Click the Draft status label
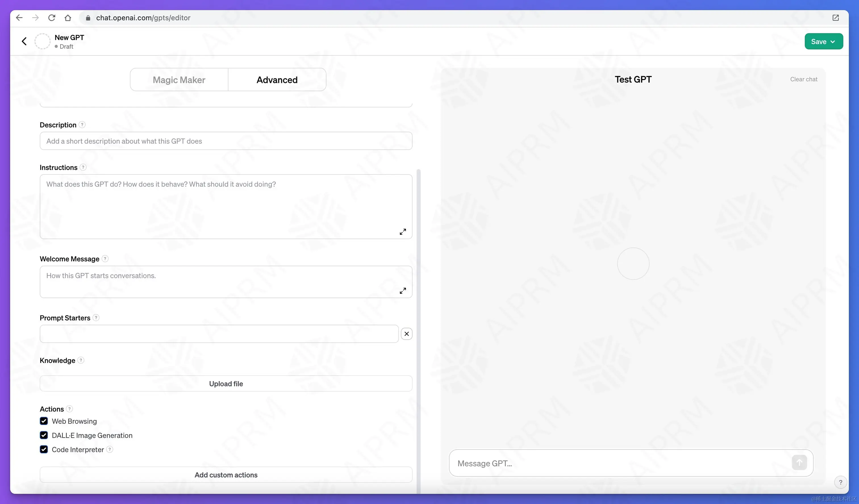Screen dimensions: 859x504 (x=66, y=47)
